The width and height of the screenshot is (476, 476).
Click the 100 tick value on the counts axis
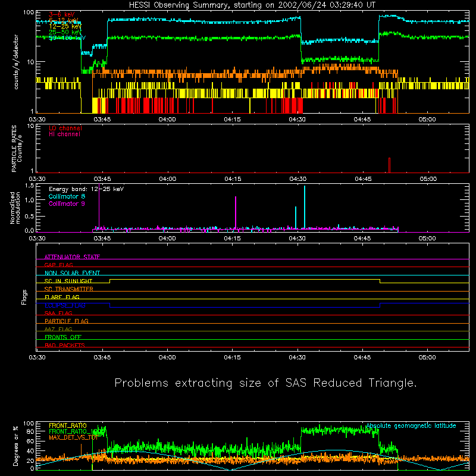pyautogui.click(x=29, y=12)
